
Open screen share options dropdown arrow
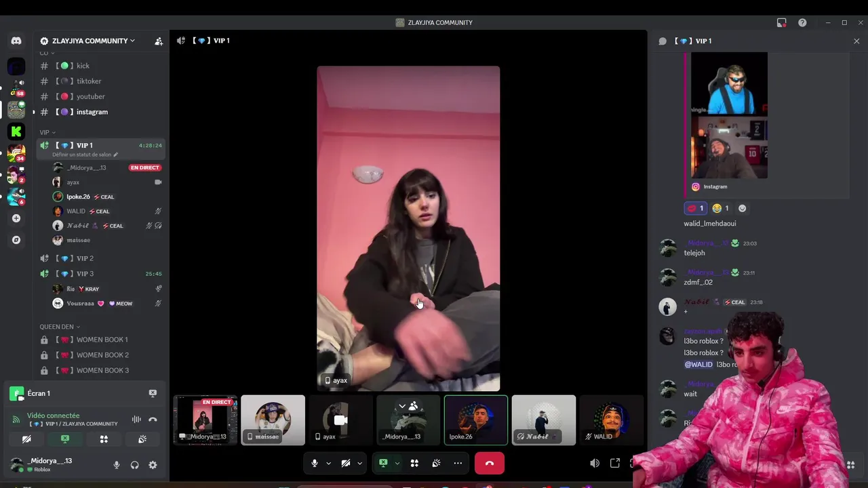pos(397,463)
